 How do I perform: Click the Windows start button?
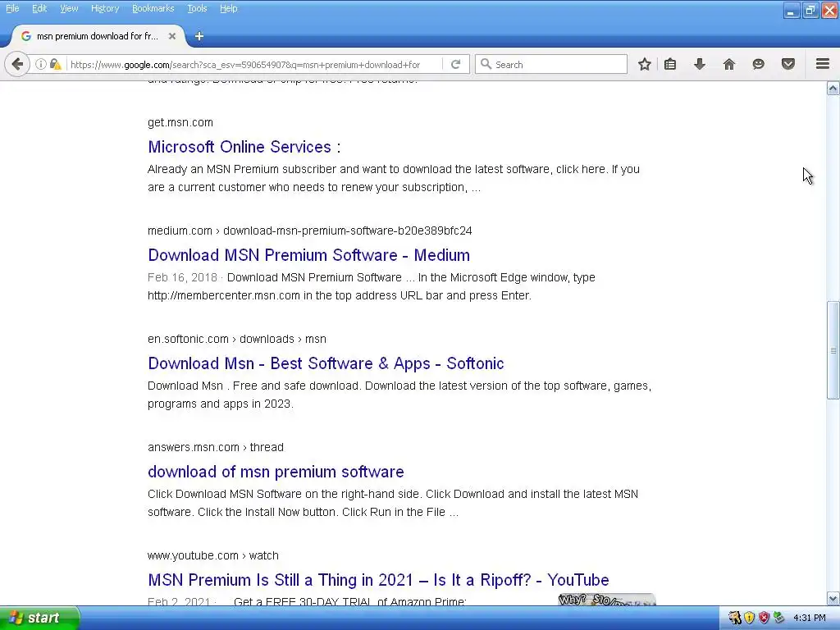pos(39,618)
